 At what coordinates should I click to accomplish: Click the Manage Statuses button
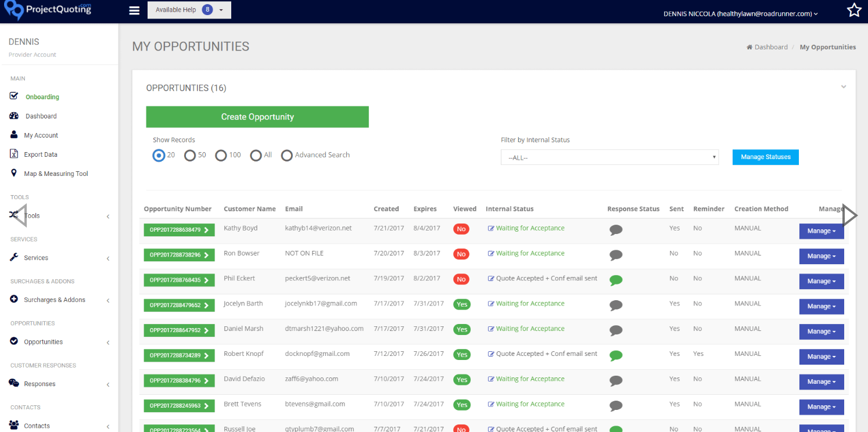[x=766, y=157]
